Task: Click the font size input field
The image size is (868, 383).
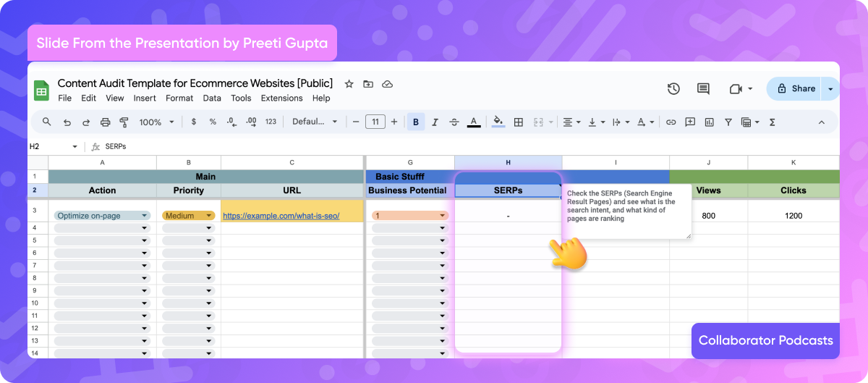Action: (375, 122)
